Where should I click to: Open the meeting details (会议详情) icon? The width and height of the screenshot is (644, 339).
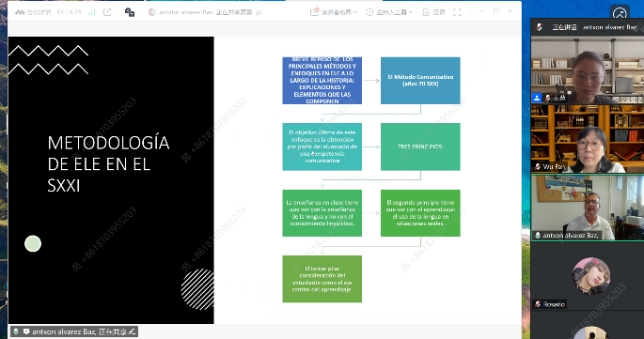(20, 12)
